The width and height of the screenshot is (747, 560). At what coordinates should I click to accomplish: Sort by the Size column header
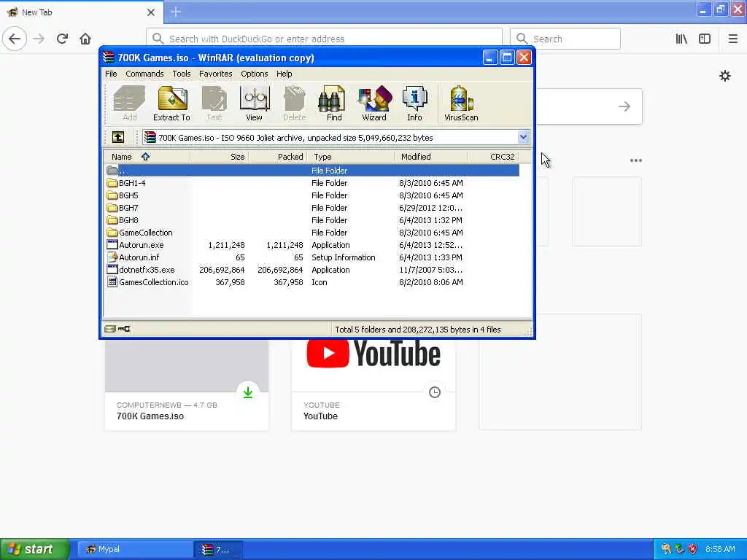point(219,157)
